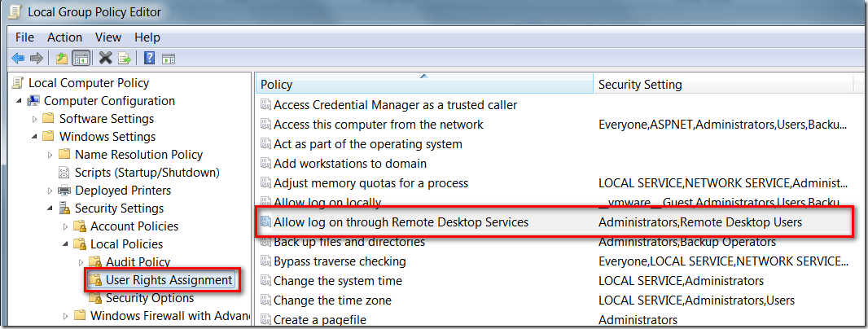Viewport: 868px width, 329px height.
Task: Expand the Software Settings folder
Action: pyautogui.click(x=34, y=119)
